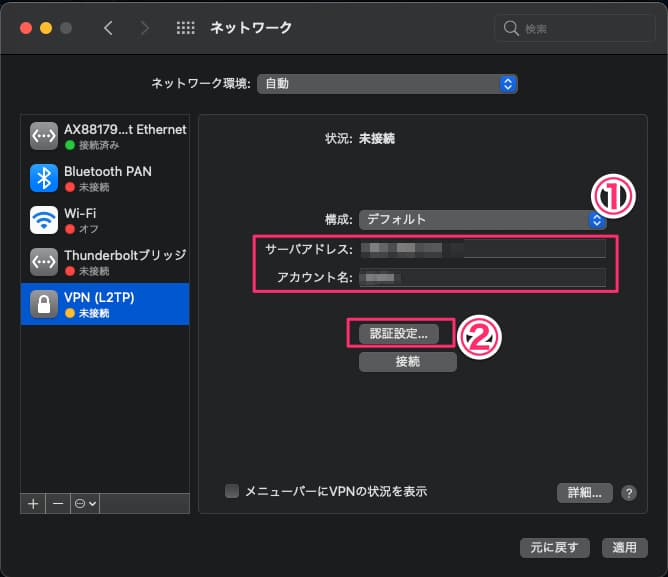The width and height of the screenshot is (668, 577).
Task: Open the show-all grid icon
Action: (185, 28)
